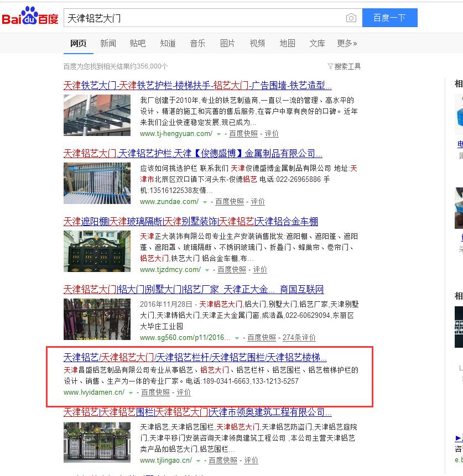Click 评价 for tj-hengyuan result
The width and height of the screenshot is (463, 476).
pos(271,134)
